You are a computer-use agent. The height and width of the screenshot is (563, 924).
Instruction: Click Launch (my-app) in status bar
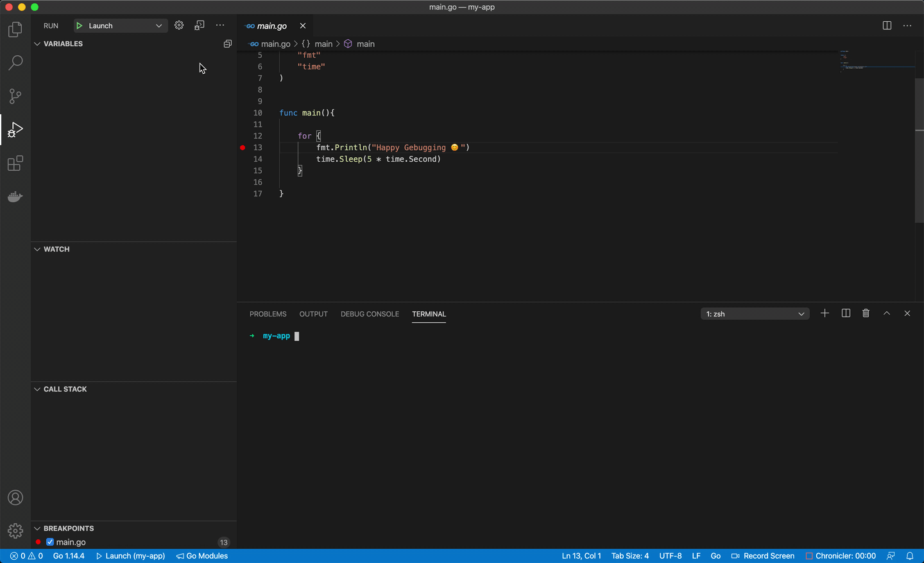(x=130, y=556)
